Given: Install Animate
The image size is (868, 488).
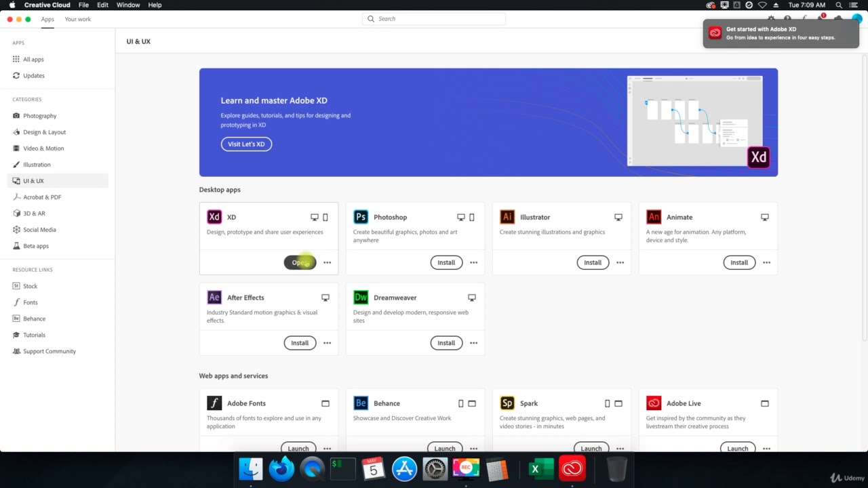Looking at the screenshot, I should click(739, 262).
